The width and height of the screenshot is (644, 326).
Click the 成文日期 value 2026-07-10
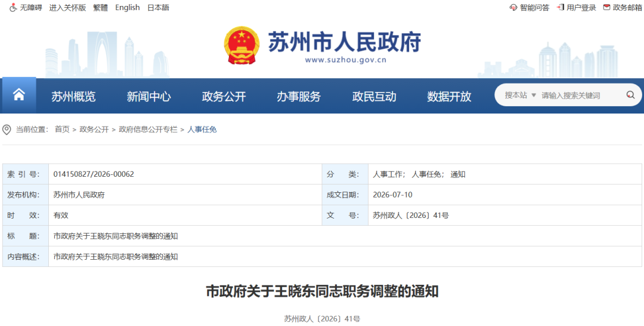click(392, 195)
